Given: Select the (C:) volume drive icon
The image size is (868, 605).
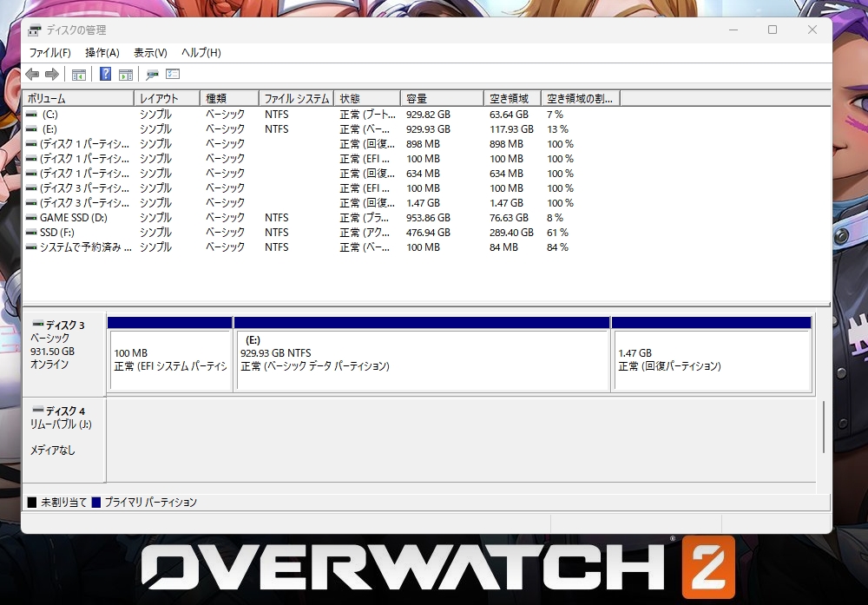Looking at the screenshot, I should (x=31, y=115).
